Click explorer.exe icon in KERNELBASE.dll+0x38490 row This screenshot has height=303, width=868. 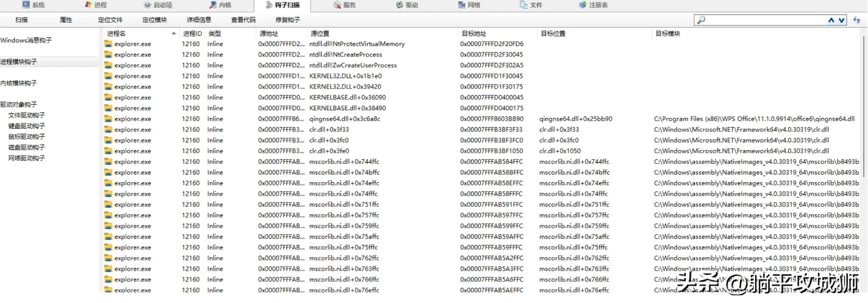click(108, 108)
